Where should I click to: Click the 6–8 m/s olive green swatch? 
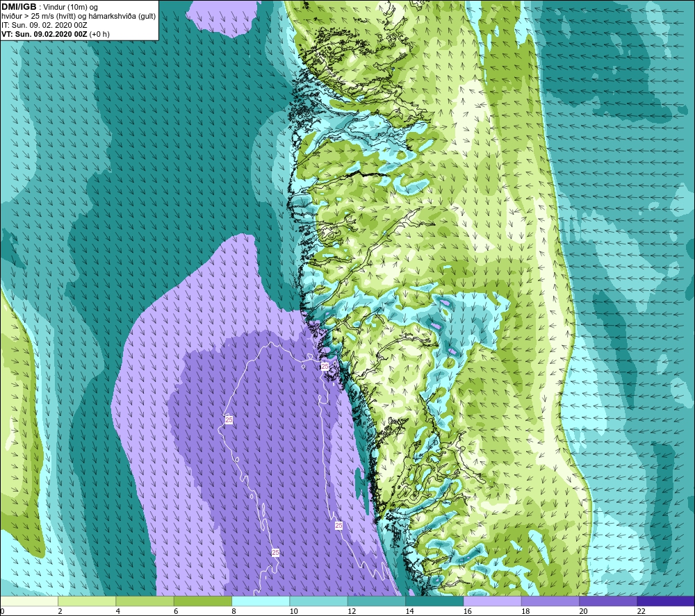[202, 601]
